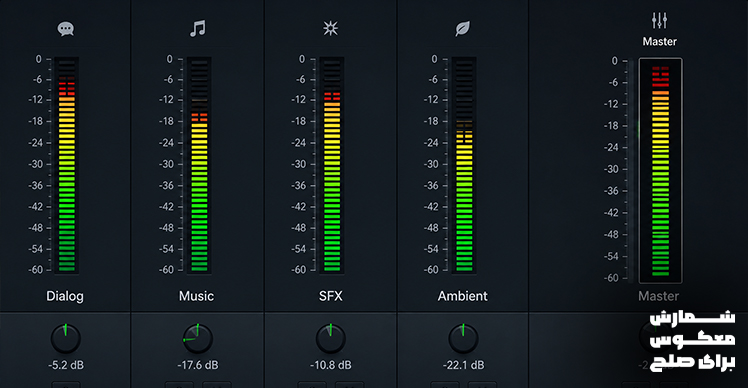
Task: Adjust the Dialog volume knob
Action: tap(66, 338)
